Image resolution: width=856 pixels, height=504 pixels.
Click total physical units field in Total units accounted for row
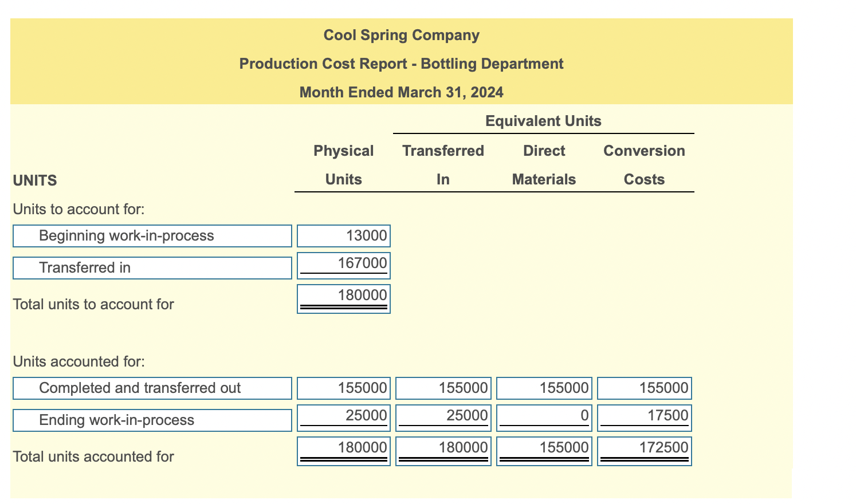(344, 451)
